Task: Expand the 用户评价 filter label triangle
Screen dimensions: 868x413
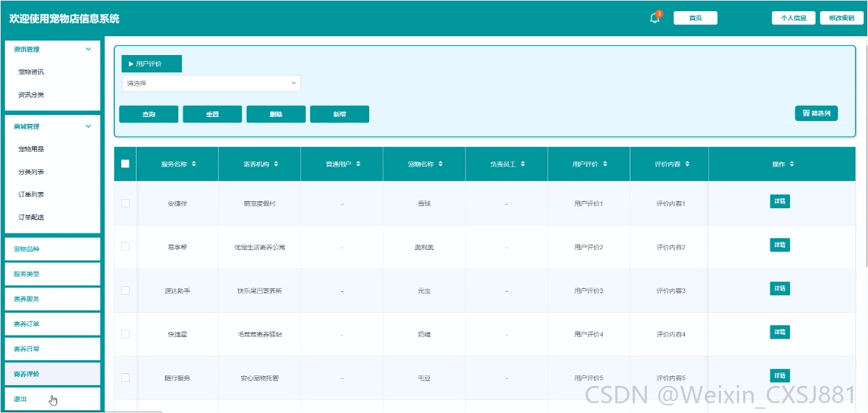Action: (x=131, y=64)
